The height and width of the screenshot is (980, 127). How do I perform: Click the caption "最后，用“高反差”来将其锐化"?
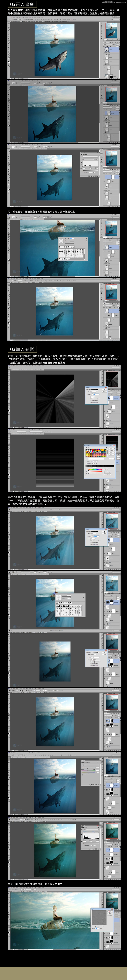36,884
